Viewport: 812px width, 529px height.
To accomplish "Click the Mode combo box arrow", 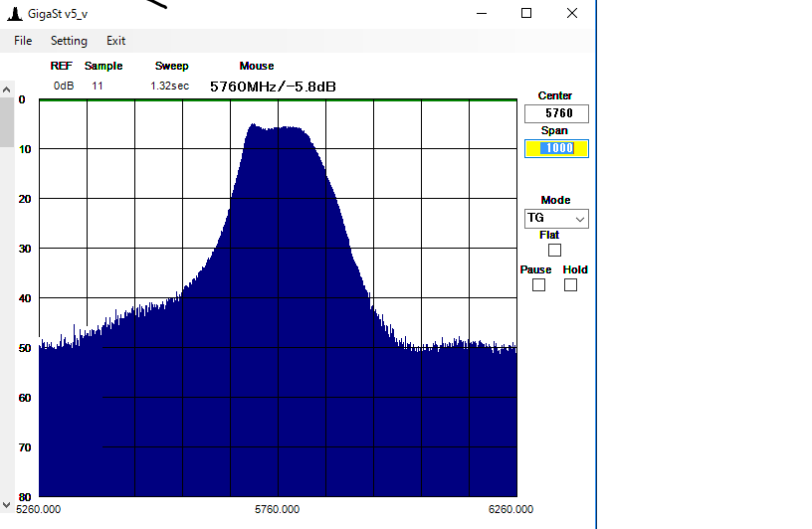I will [x=580, y=219].
